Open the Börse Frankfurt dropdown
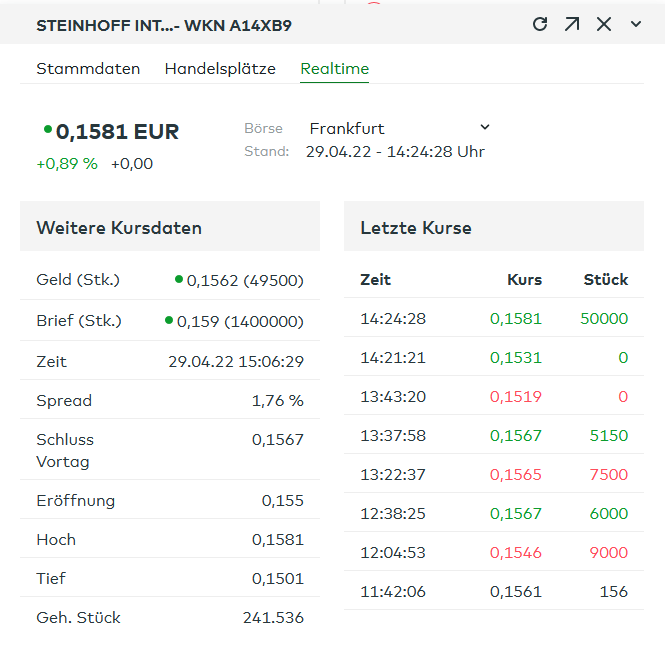This screenshot has height=652, width=665. (399, 128)
